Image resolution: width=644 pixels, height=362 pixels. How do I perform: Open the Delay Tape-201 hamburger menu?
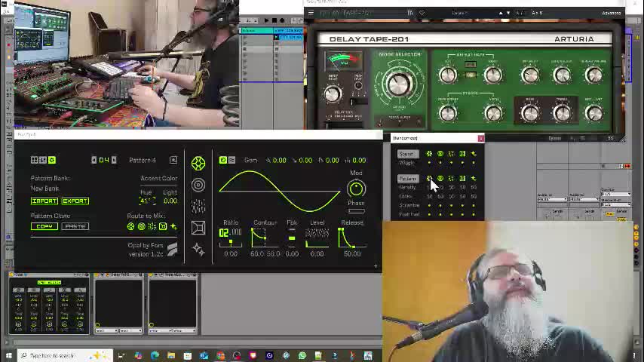point(311,13)
